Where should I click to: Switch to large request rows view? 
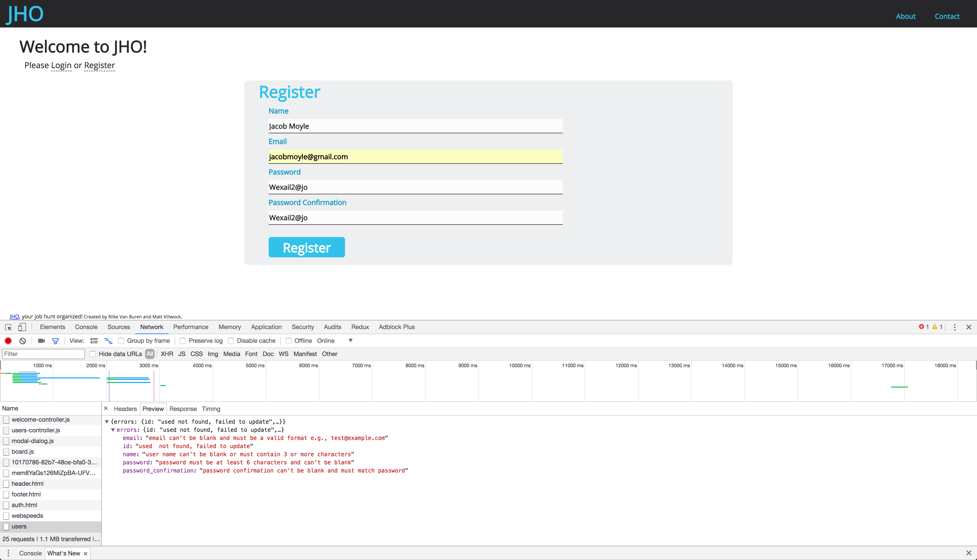(x=94, y=341)
